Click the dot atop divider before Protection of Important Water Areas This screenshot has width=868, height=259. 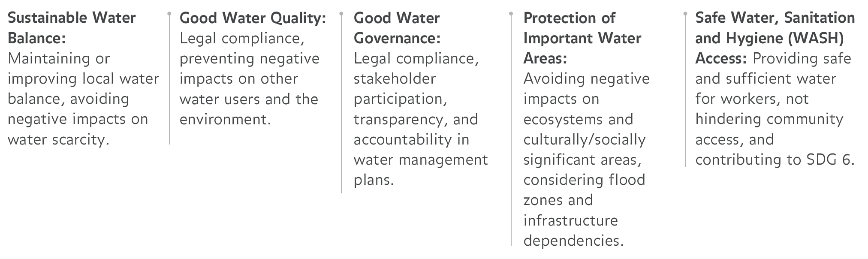pos(511,14)
